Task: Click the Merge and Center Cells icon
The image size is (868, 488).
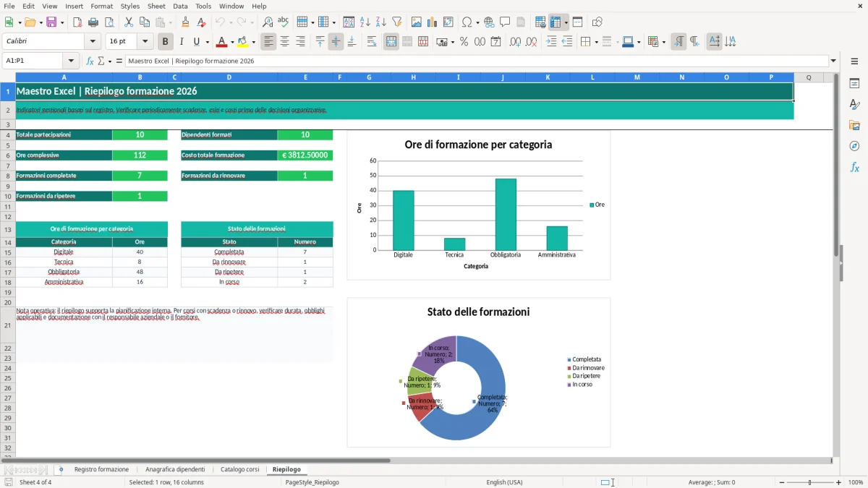Action: 391,42
